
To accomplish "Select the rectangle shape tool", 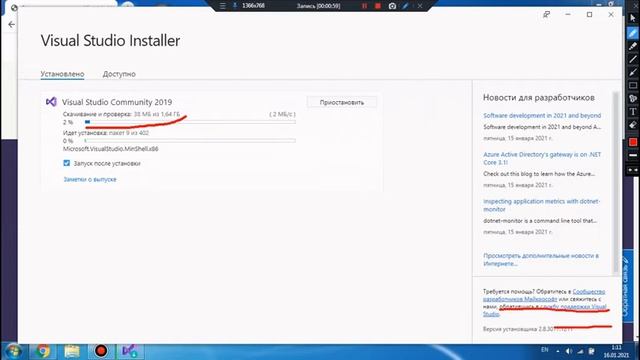I will click(633, 86).
